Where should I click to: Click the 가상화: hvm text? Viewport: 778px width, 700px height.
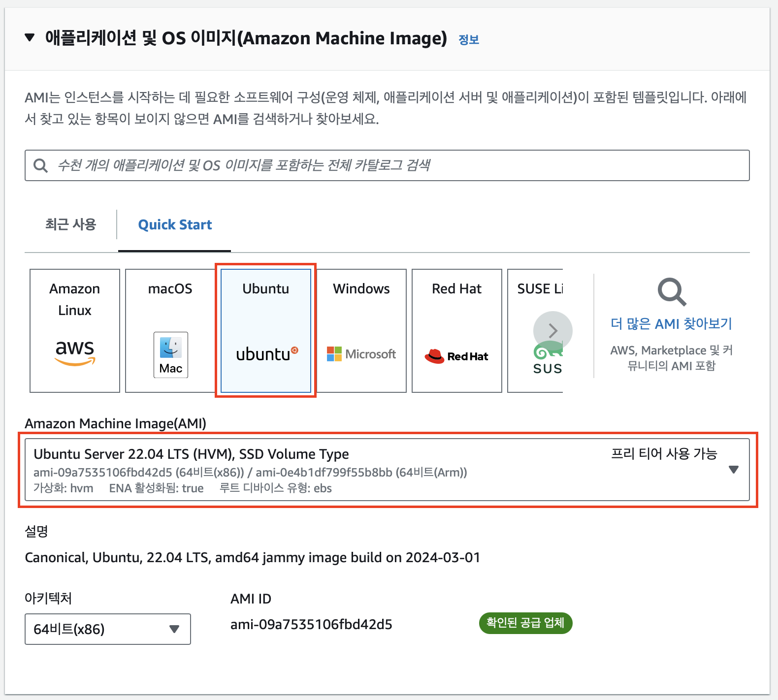pyautogui.click(x=64, y=488)
